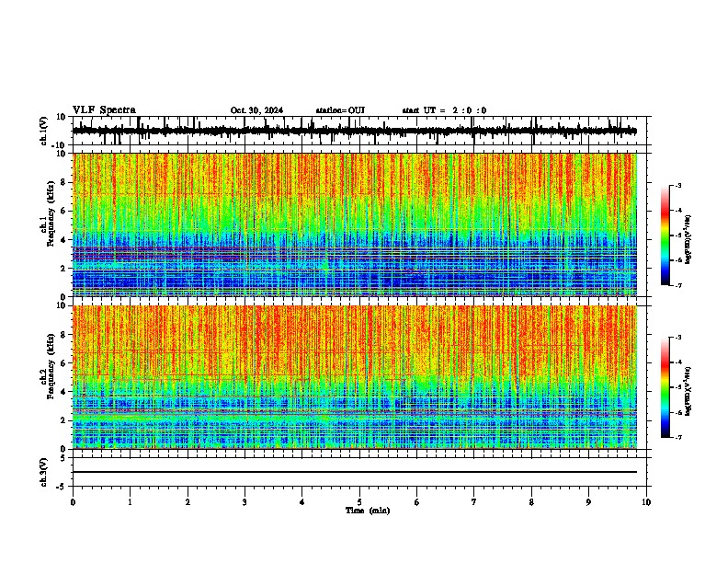
Task: Click time axis tick label "7"
Action: coord(474,502)
